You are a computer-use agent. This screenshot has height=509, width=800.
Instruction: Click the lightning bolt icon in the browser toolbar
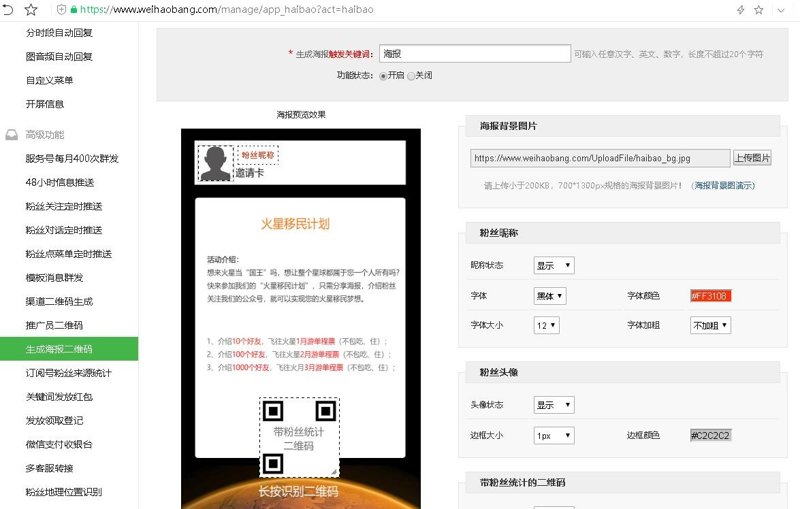[x=740, y=10]
